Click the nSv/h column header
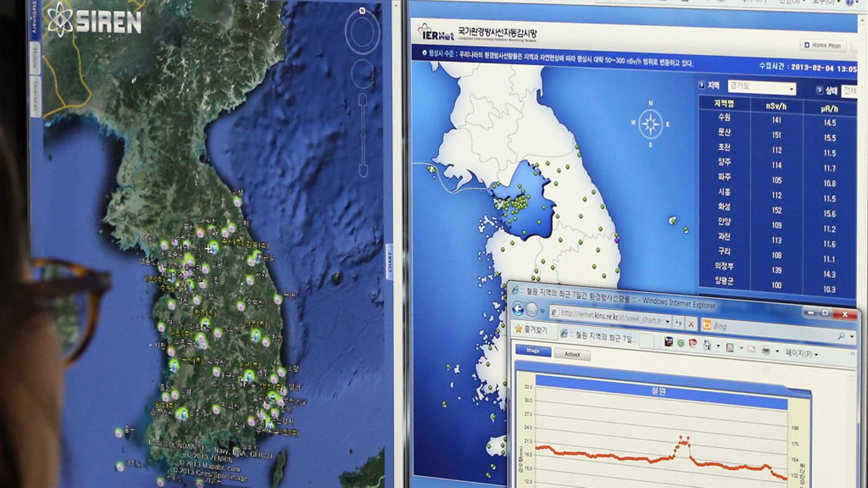 coord(776,106)
